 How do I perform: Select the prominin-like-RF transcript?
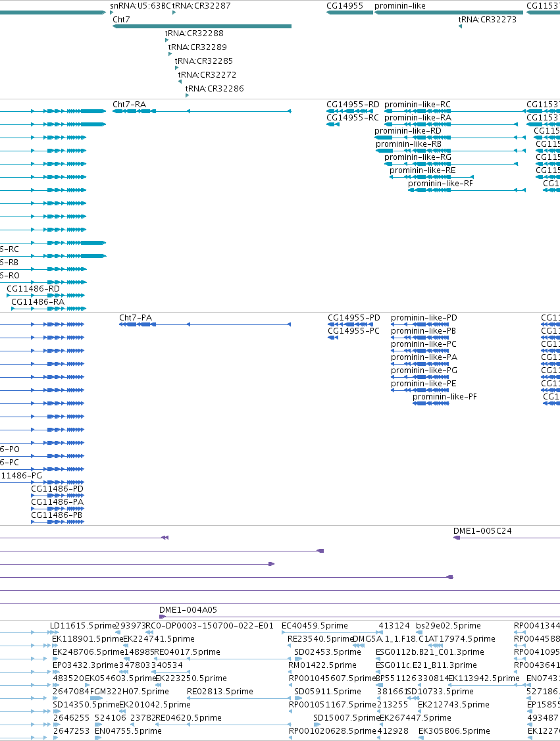coord(467,190)
